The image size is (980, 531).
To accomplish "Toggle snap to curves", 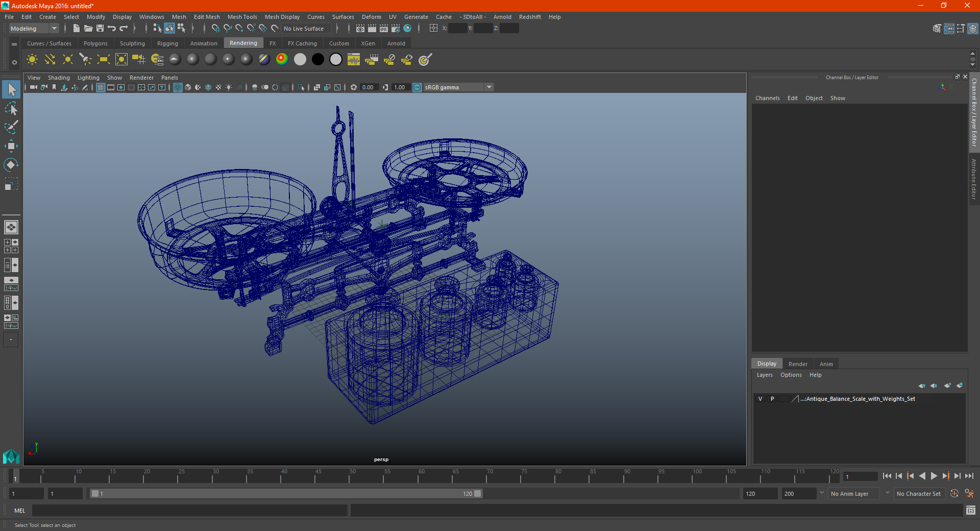I will point(228,29).
